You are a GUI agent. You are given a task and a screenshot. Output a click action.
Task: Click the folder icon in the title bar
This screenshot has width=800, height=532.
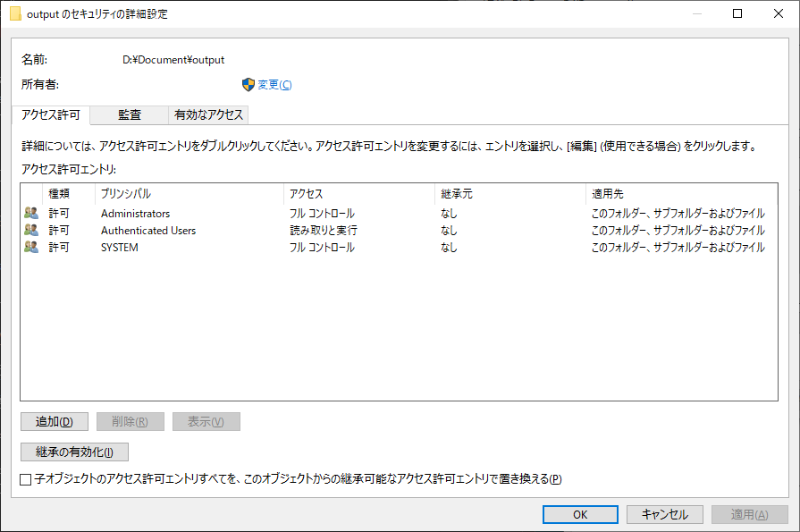coord(15,14)
